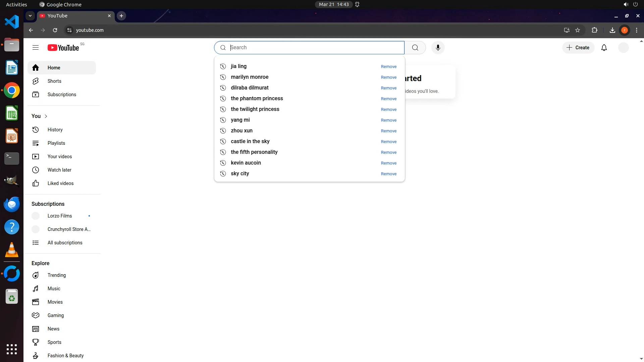Viewport: 644px width, 362px height.
Task: Open Shorts from the sidebar
Action: (x=54, y=81)
